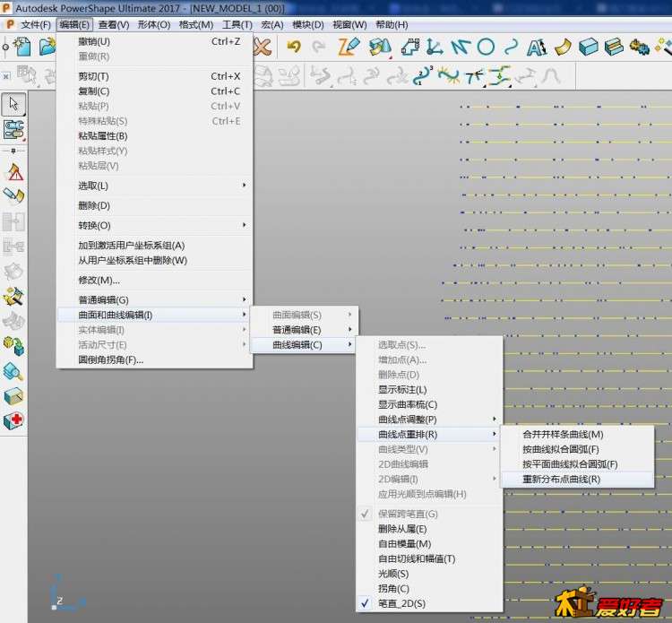Click the curve trim icon with dashed line
This screenshot has width=672, height=623.
tap(500, 76)
